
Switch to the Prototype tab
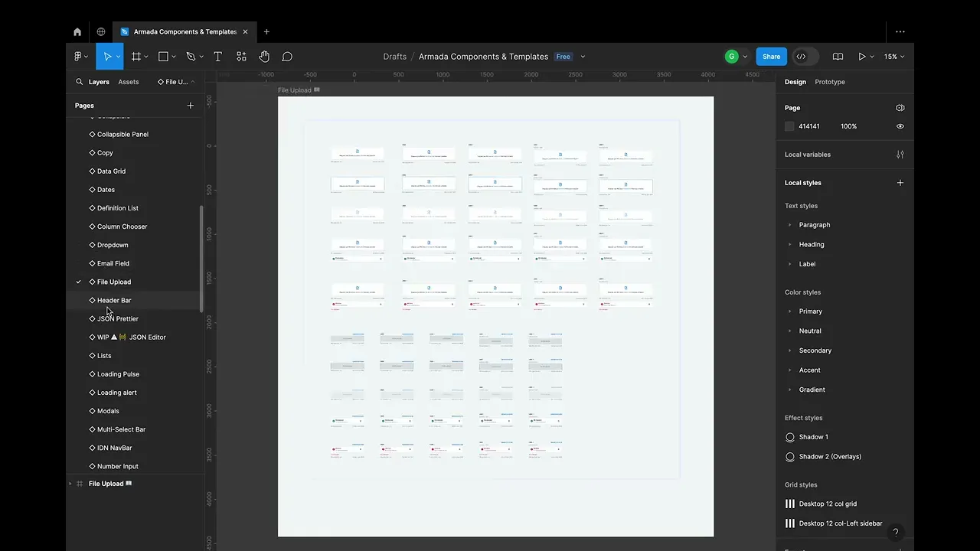click(x=830, y=82)
